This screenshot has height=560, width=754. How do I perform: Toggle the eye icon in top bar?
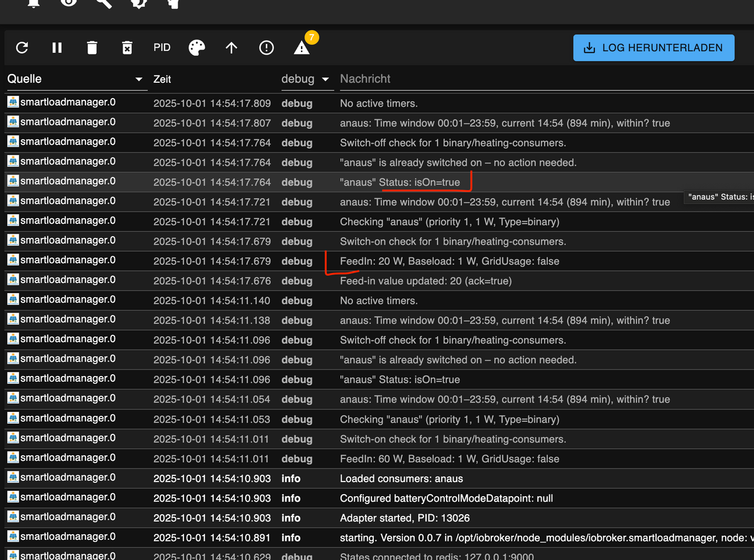(69, 3)
